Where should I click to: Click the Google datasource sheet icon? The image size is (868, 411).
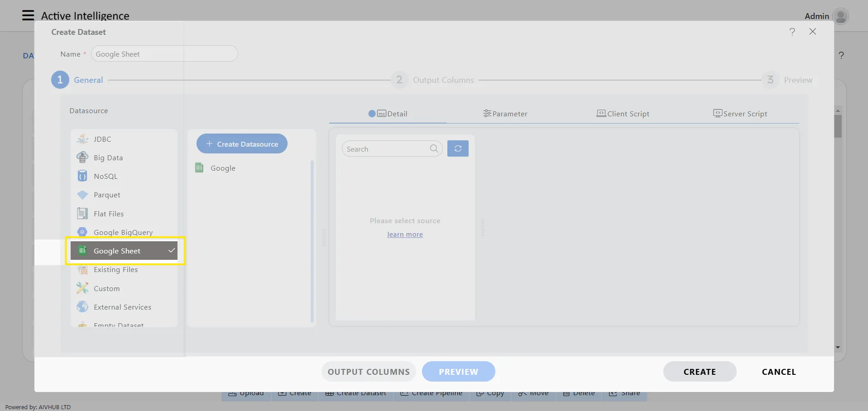pos(199,167)
